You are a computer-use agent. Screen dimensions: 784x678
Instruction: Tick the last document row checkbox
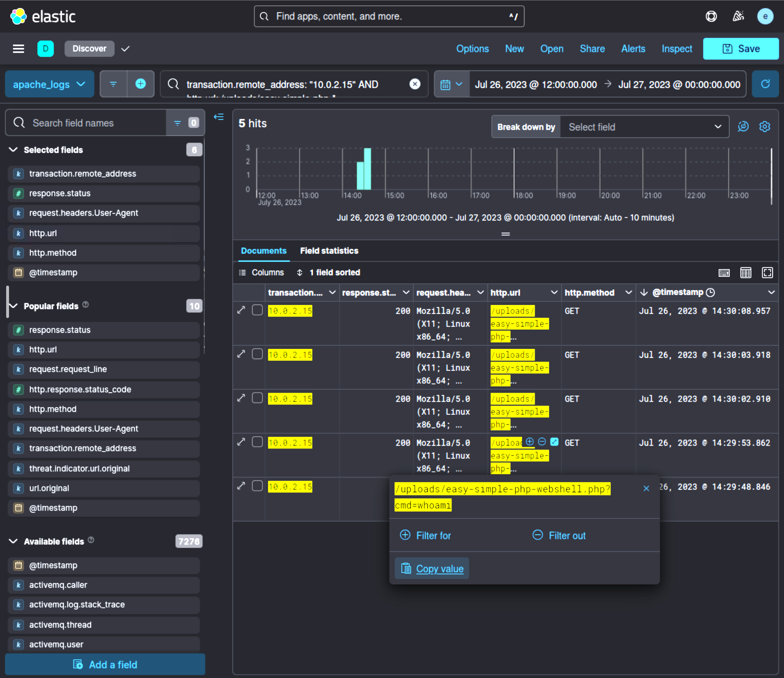(x=257, y=486)
